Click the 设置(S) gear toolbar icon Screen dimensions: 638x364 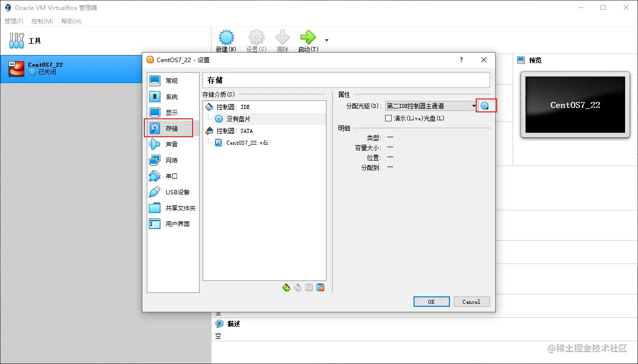pyautogui.click(x=256, y=37)
